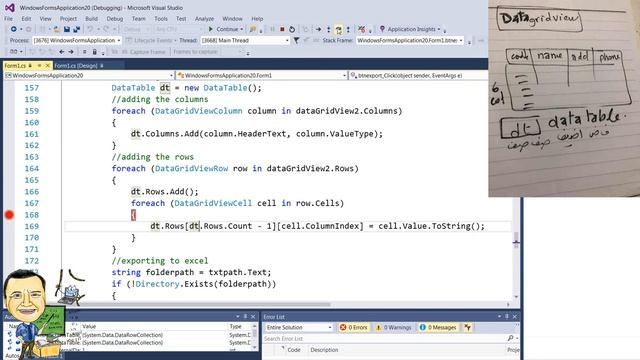640x360 pixels.
Task: Click the "//exporting to excel" comment
Action: pyautogui.click(x=160, y=261)
